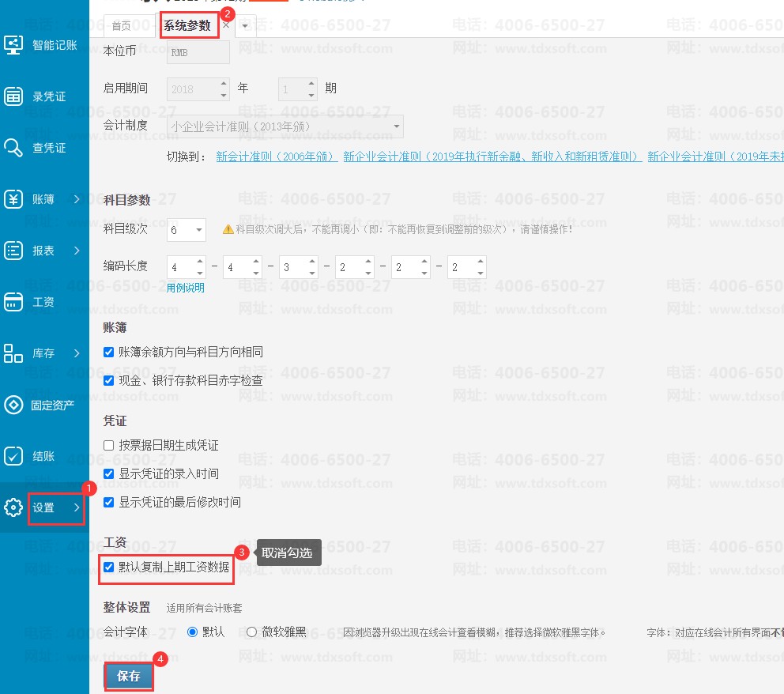Click the 固定资产 diamond icon
This screenshot has width=784, height=694.
click(13, 405)
